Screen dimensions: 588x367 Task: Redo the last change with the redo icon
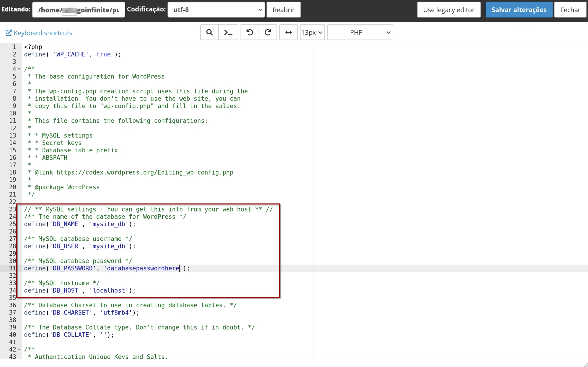267,32
